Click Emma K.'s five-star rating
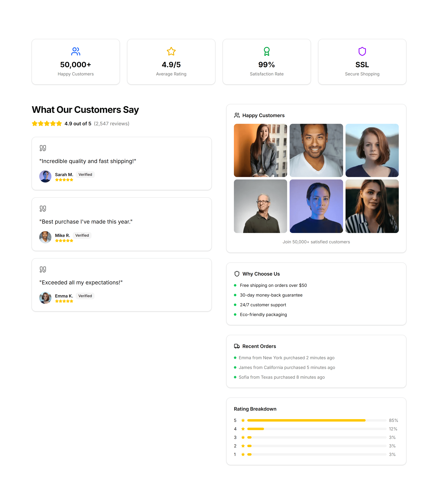Viewport: 438px width, 504px height. tap(64, 301)
